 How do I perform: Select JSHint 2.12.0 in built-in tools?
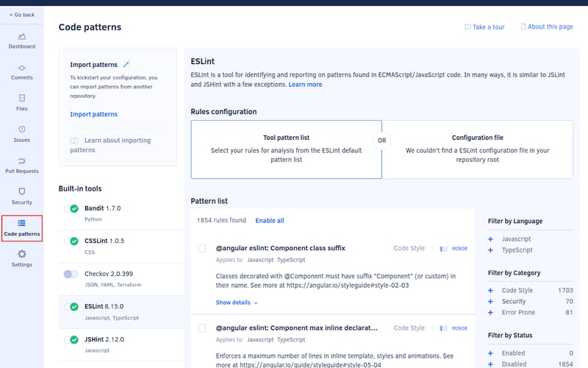coord(121,344)
